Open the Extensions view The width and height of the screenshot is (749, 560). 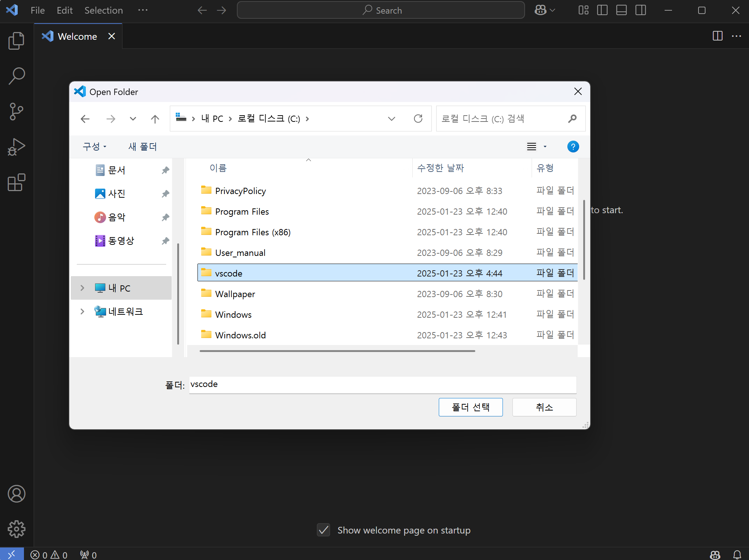[16, 182]
